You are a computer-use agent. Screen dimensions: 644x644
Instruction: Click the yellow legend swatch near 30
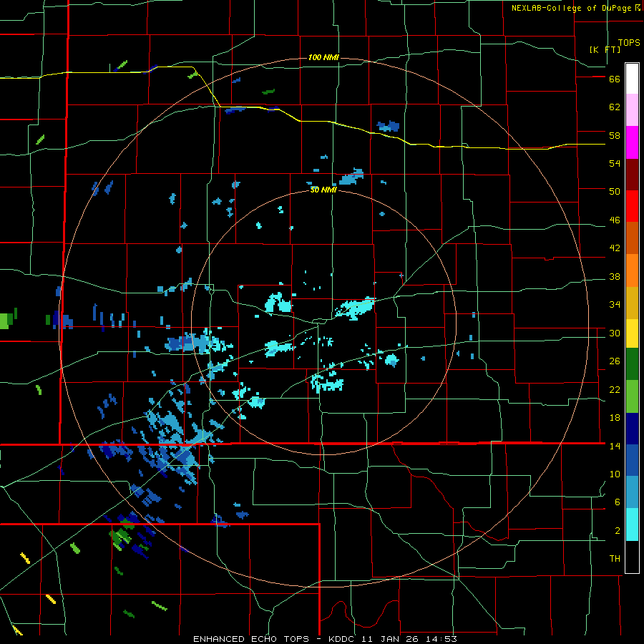coord(632,333)
